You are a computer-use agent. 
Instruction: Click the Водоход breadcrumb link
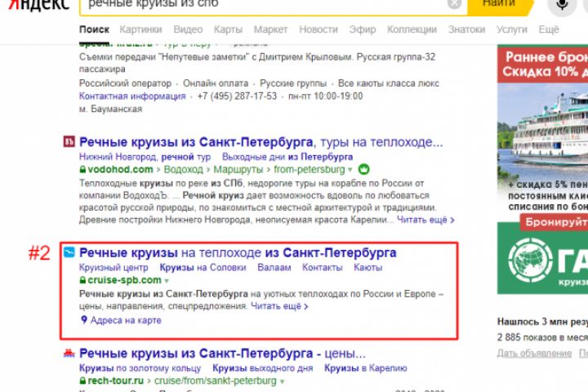pyautogui.click(x=184, y=170)
